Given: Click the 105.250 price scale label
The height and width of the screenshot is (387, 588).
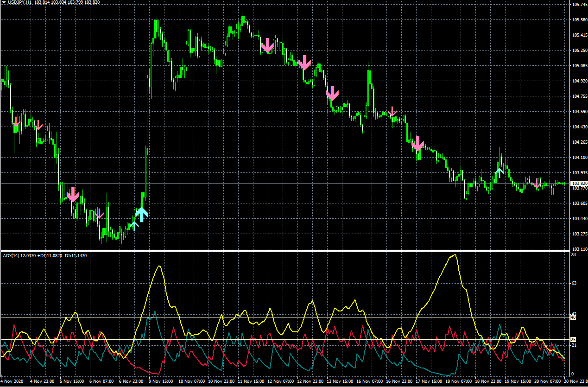Looking at the screenshot, I should tap(579, 51).
